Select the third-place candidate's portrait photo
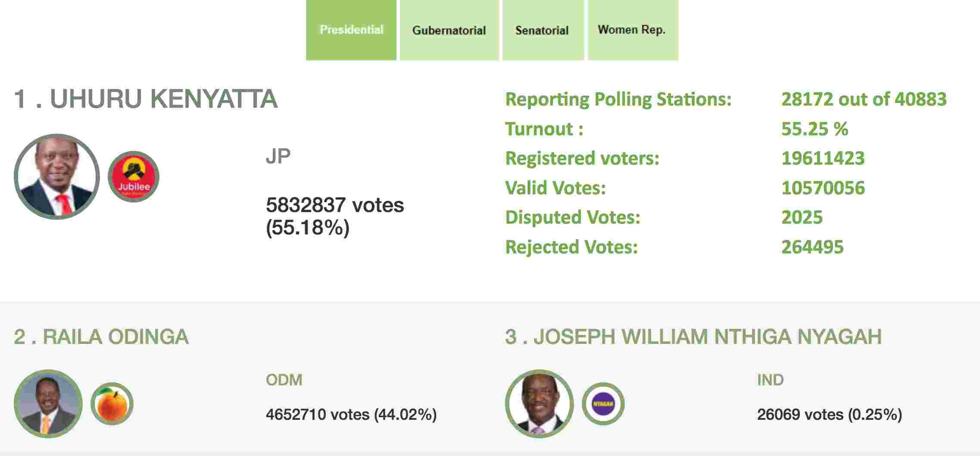This screenshot has width=980, height=456. click(539, 404)
